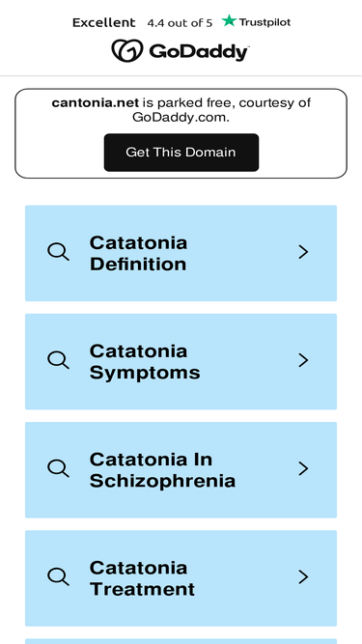The height and width of the screenshot is (644, 362).
Task: Click the GoDaddy wordmark text
Action: click(199, 52)
